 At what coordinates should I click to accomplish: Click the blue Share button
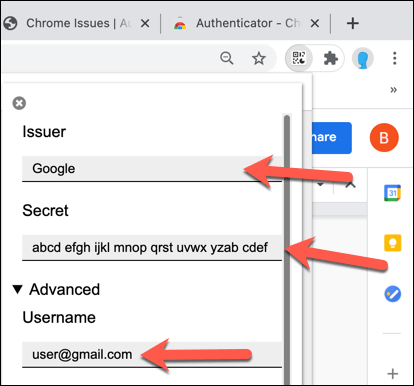[332, 138]
